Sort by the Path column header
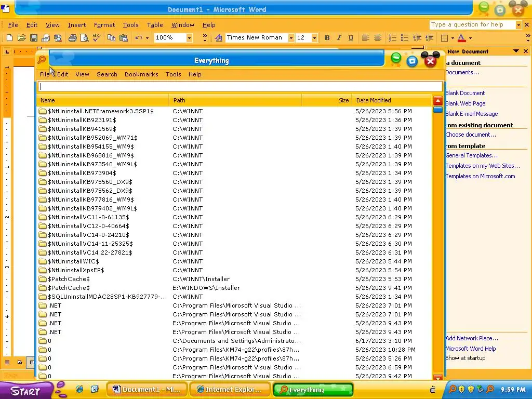Image resolution: width=532 pixels, height=399 pixels. (235, 100)
